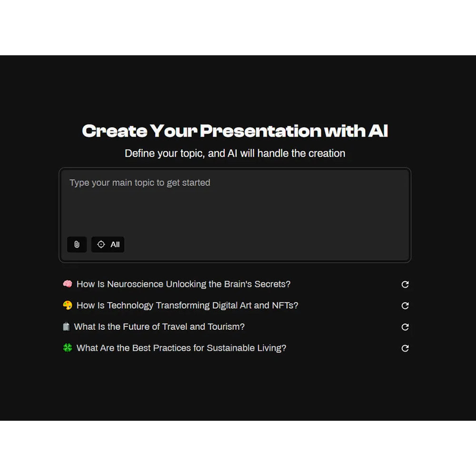This screenshot has height=476, width=476.
Task: Refresh the neuroscience suggestion
Action: (405, 284)
